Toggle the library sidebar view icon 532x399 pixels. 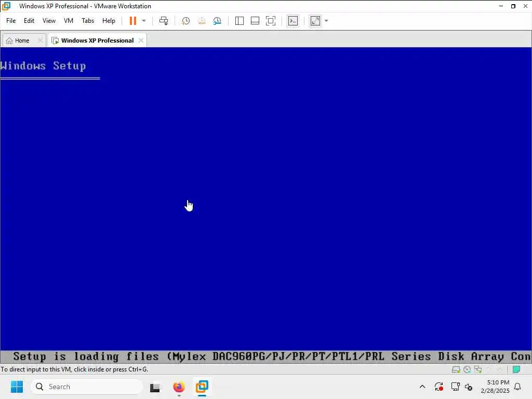239,21
